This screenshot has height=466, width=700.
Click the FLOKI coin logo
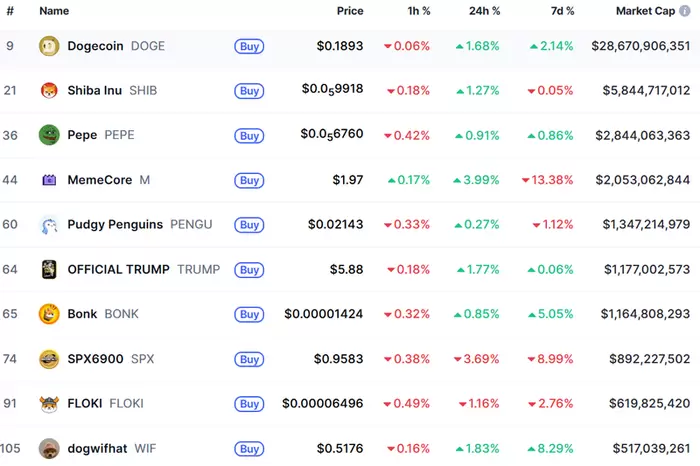click(x=48, y=404)
